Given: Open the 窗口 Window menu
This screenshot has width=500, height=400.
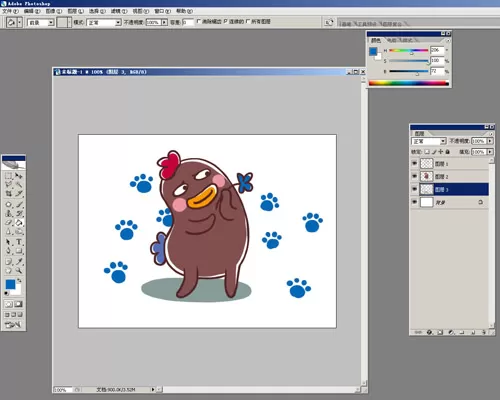Looking at the screenshot, I should 162,11.
